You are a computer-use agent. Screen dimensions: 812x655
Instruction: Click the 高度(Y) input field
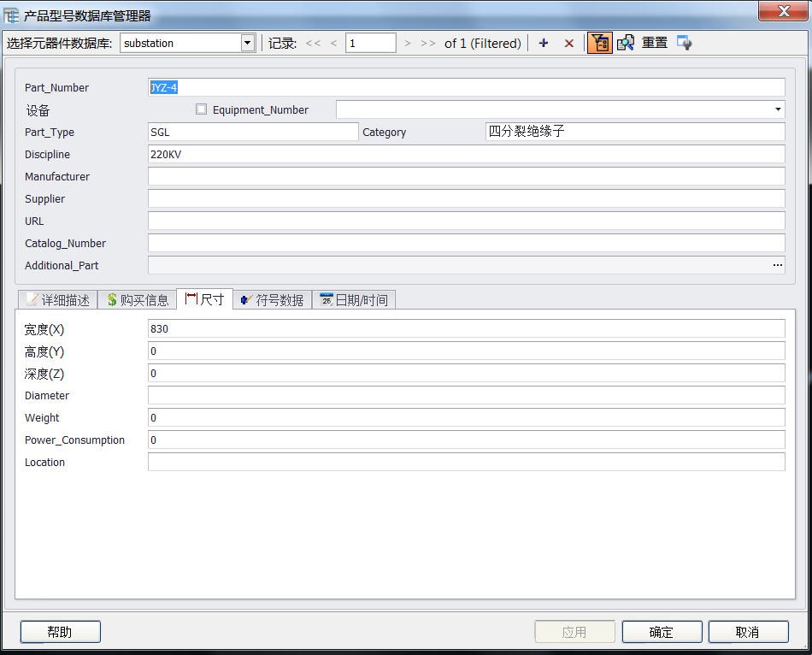[x=466, y=351]
